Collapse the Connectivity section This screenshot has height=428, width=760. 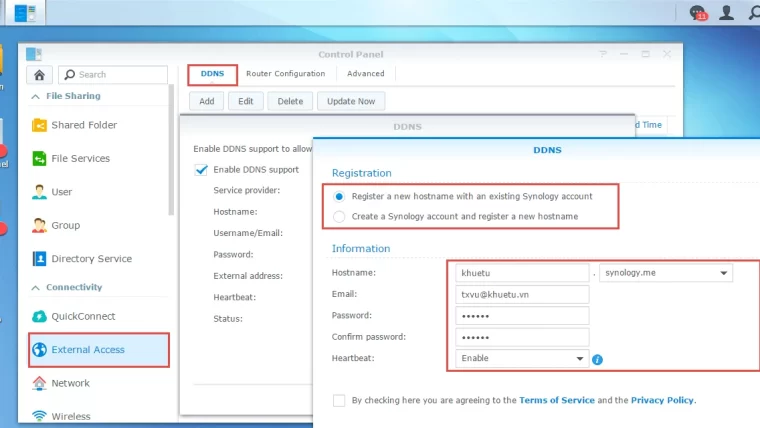(35, 287)
